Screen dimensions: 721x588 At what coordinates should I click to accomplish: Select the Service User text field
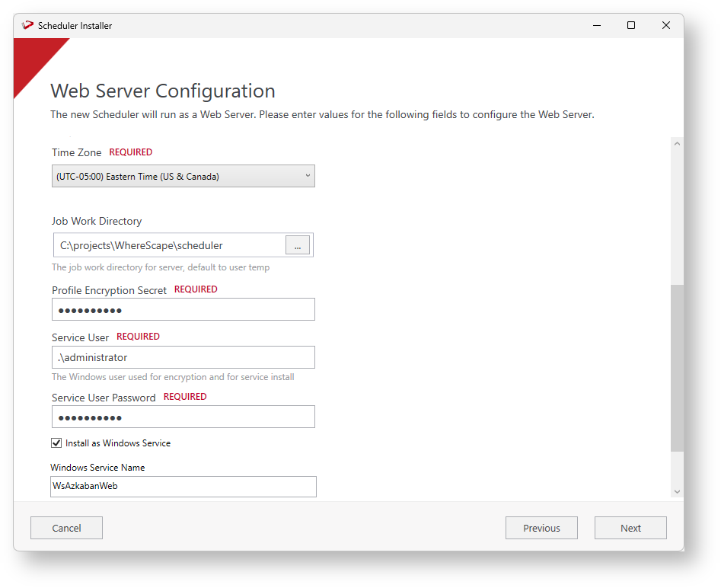click(183, 357)
